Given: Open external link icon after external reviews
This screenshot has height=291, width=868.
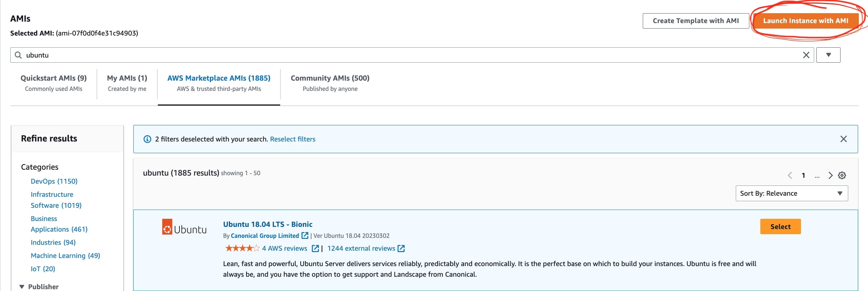Looking at the screenshot, I should [x=401, y=248].
